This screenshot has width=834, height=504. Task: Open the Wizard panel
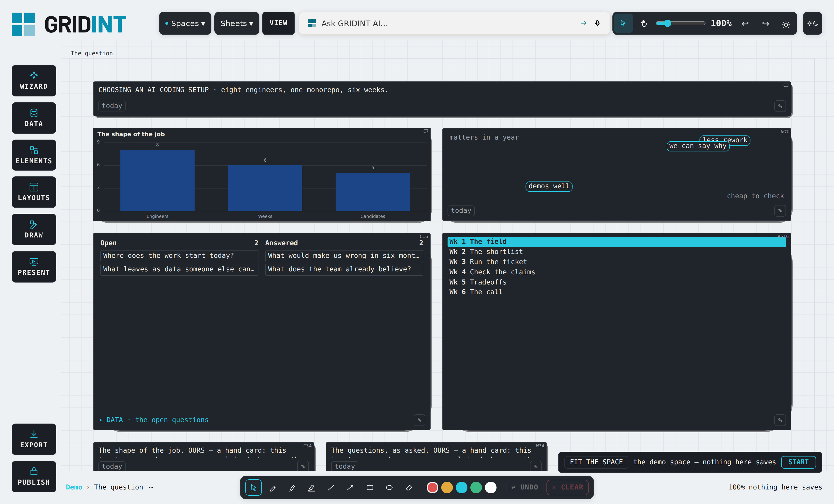click(x=34, y=80)
